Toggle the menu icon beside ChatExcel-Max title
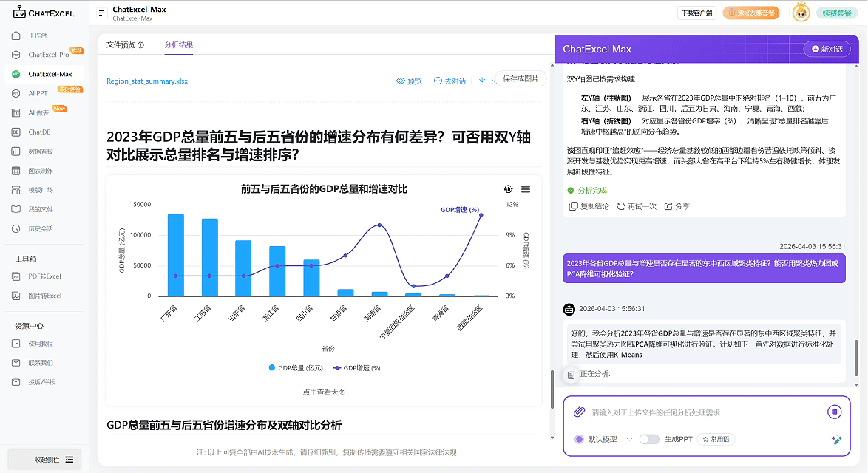This screenshot has height=473, width=868. [102, 13]
